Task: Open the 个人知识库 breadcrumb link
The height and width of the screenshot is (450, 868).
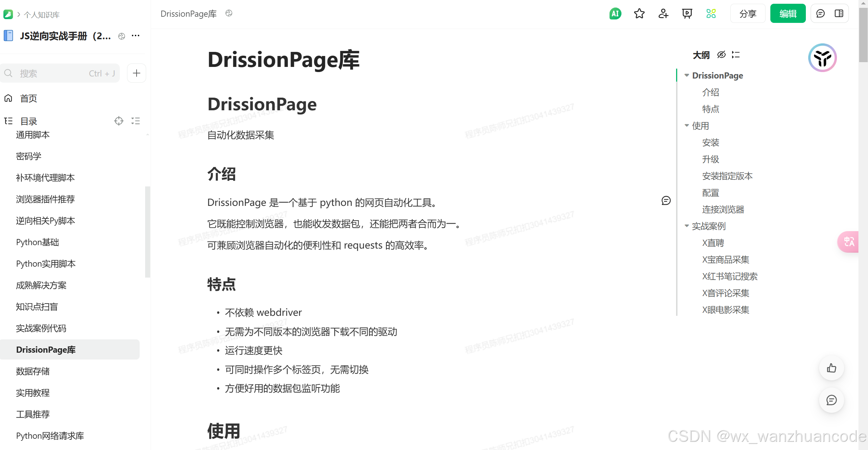Action: point(42,15)
